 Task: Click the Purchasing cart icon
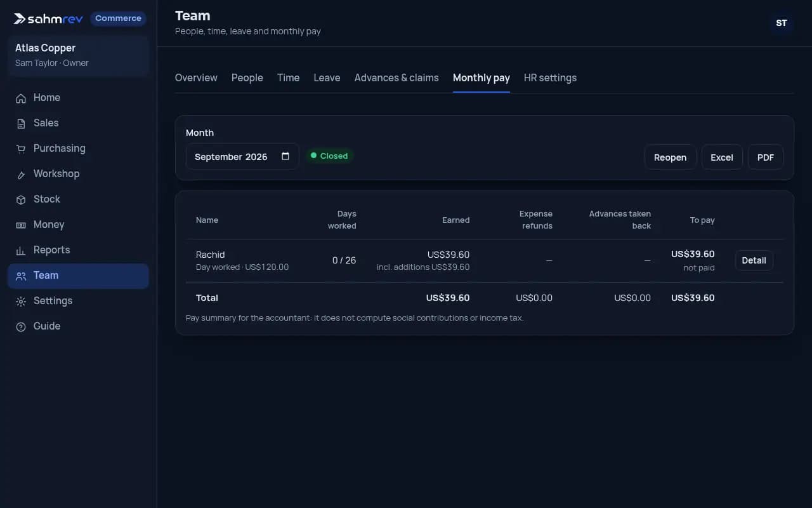[x=21, y=149]
